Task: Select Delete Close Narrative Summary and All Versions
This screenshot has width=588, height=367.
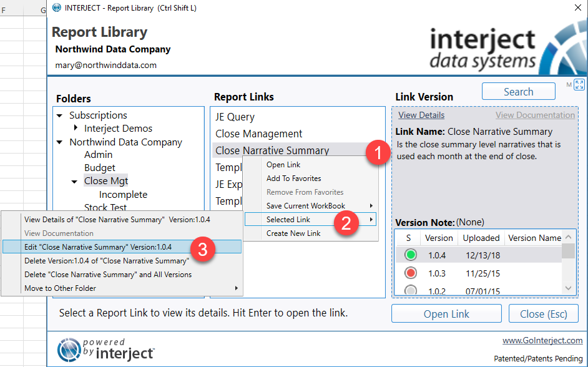Action: 108,275
